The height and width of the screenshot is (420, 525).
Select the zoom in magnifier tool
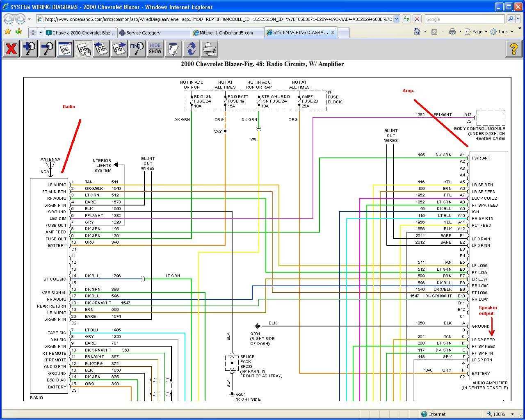point(29,49)
